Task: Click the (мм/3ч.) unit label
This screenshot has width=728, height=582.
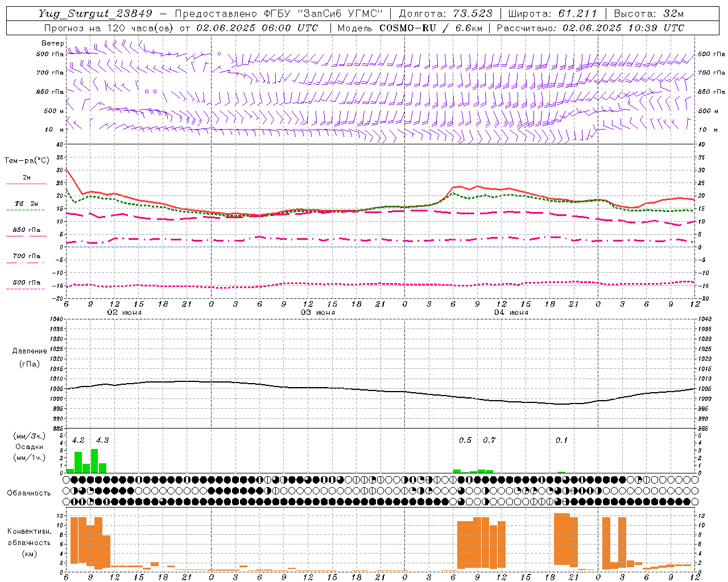Action: coord(29,436)
